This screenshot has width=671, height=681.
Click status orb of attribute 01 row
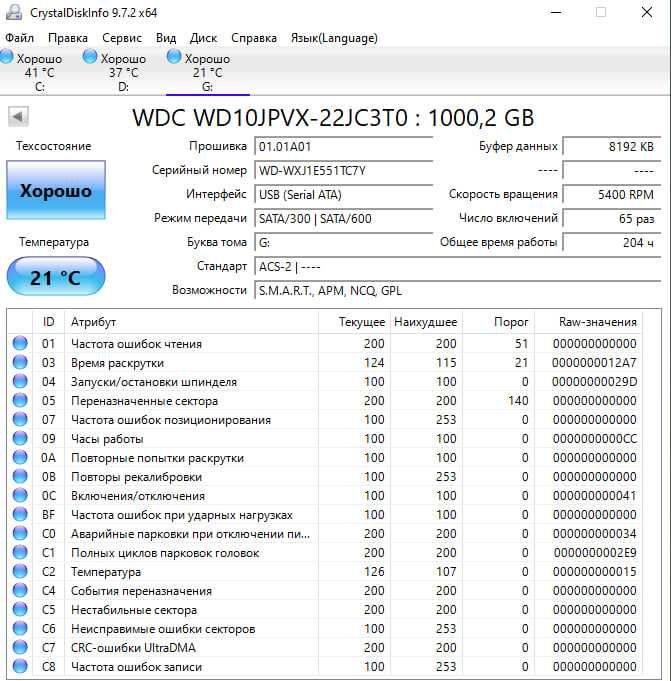point(20,343)
